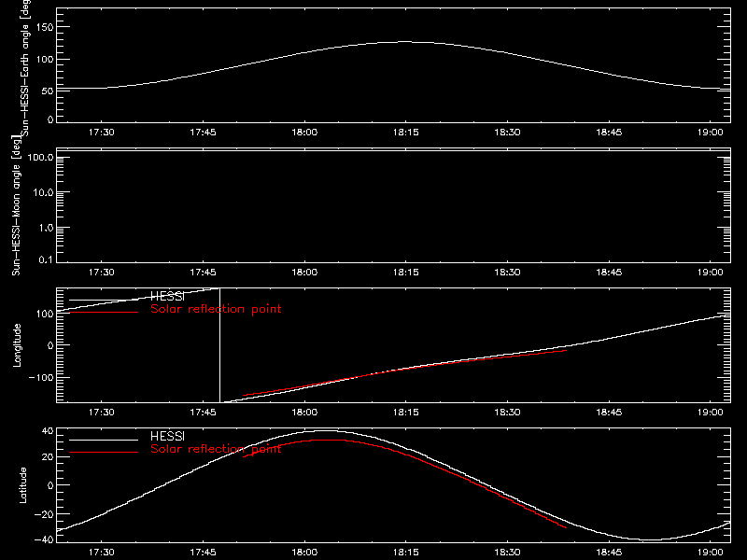Click 18:30 label under Earth angle plot
Image resolution: width=747 pixels, height=560 pixels.
[507, 132]
